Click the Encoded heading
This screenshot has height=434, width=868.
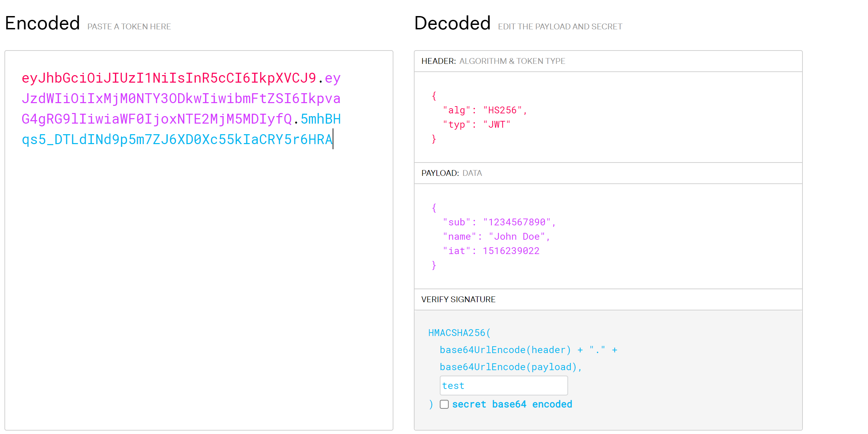[42, 23]
